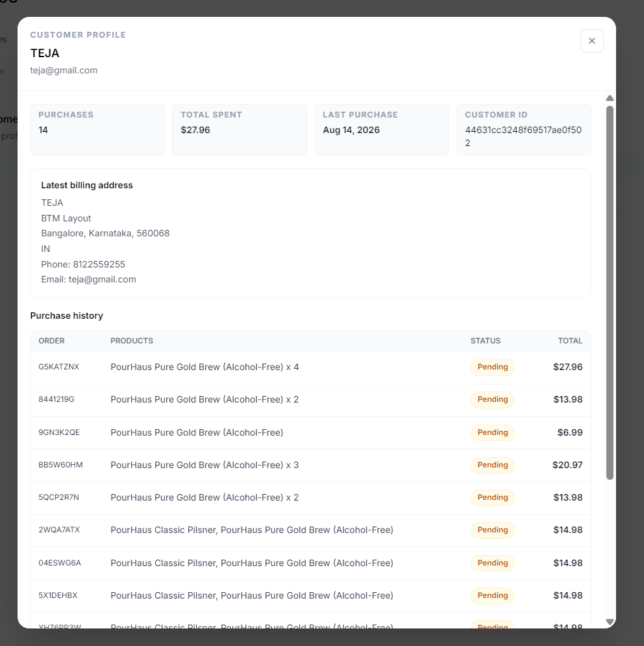Click the scrollbar up arrow

610,98
